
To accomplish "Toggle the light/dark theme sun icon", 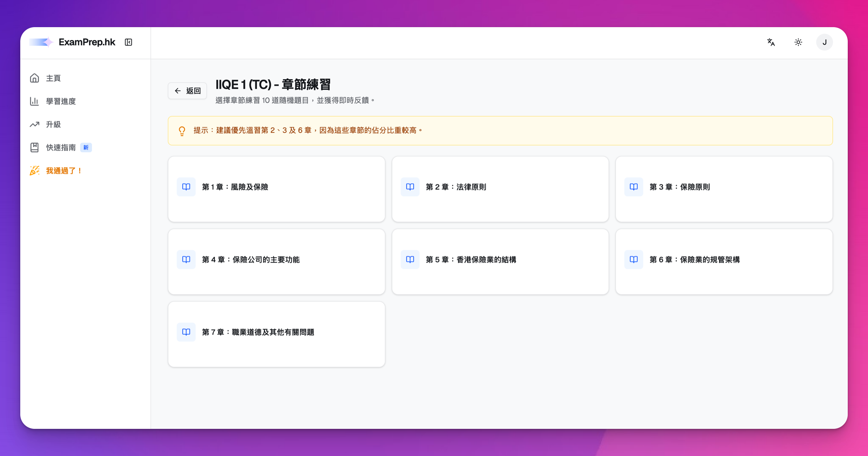I will [798, 42].
